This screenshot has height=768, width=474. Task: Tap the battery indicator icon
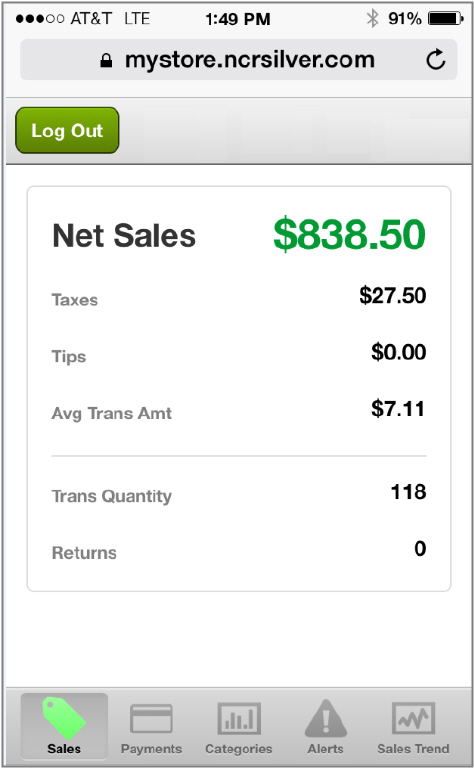pyautogui.click(x=445, y=19)
